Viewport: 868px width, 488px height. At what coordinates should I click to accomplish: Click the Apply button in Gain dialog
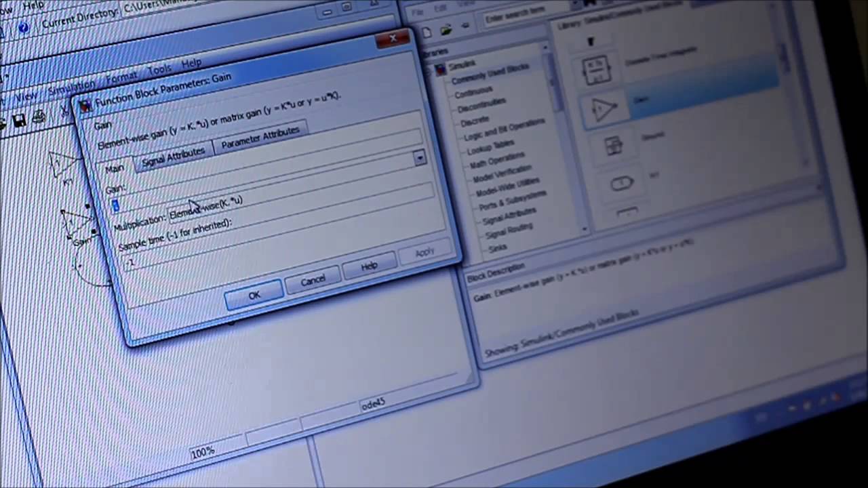(424, 251)
